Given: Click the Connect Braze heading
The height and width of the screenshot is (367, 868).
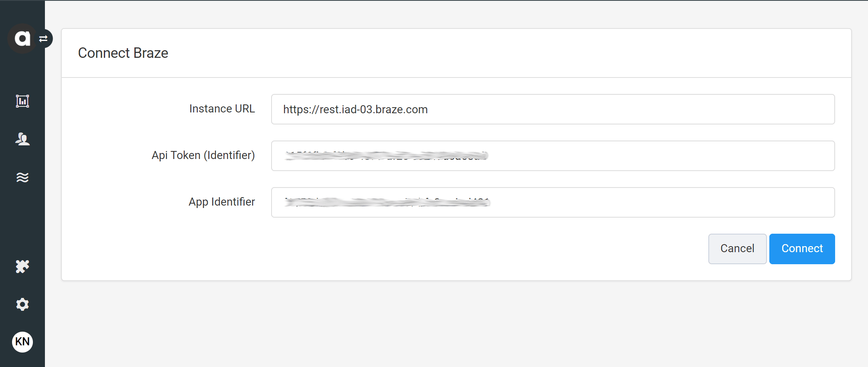Looking at the screenshot, I should pos(123,53).
